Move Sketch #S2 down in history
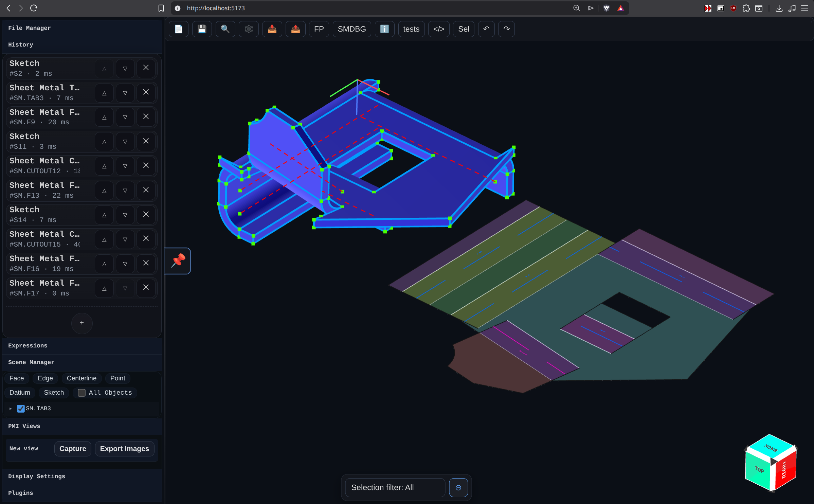The height and width of the screenshot is (504, 814). (x=125, y=68)
